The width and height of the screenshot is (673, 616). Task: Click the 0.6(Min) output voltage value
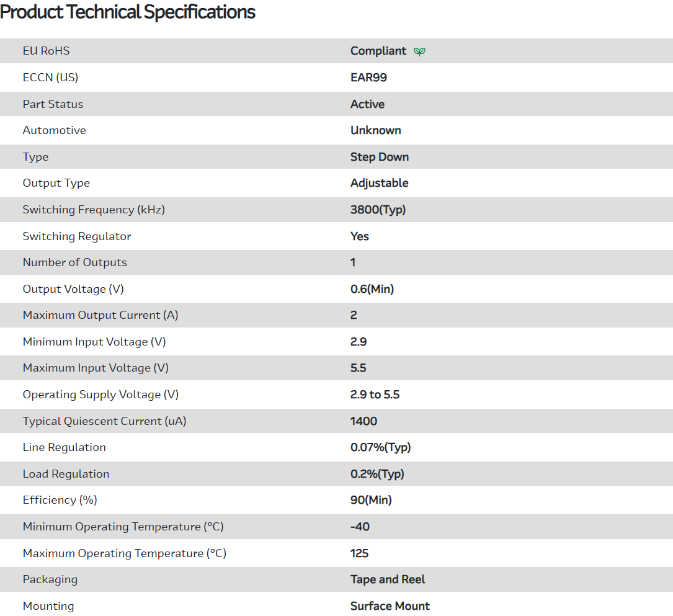tap(372, 289)
